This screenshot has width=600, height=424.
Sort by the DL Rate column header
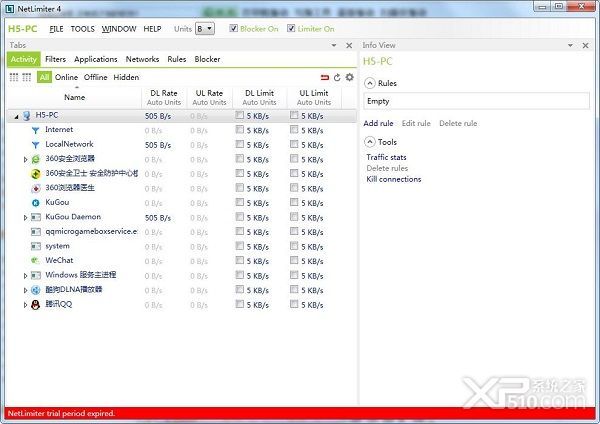[164, 98]
